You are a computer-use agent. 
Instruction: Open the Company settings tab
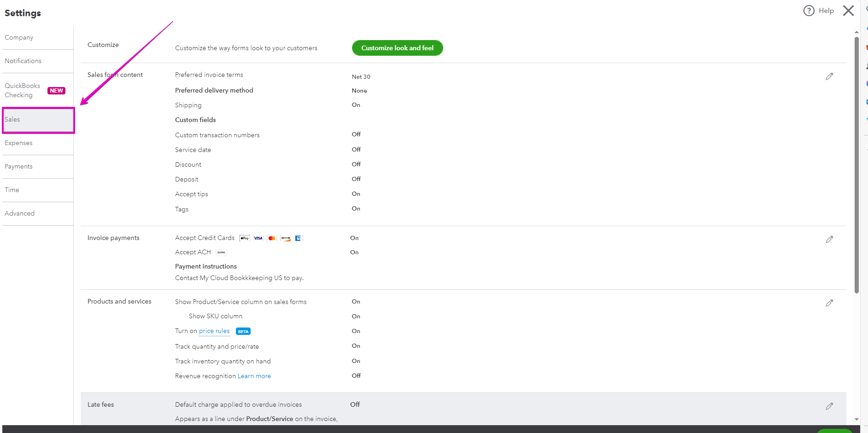tap(38, 38)
